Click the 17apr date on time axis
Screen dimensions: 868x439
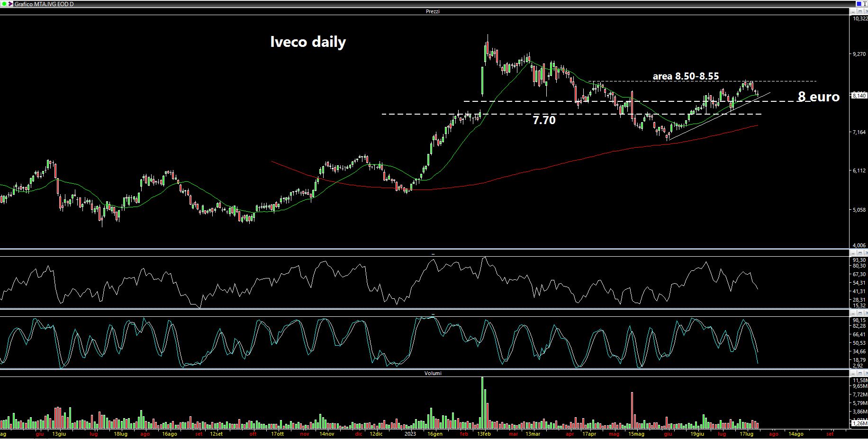[589, 434]
